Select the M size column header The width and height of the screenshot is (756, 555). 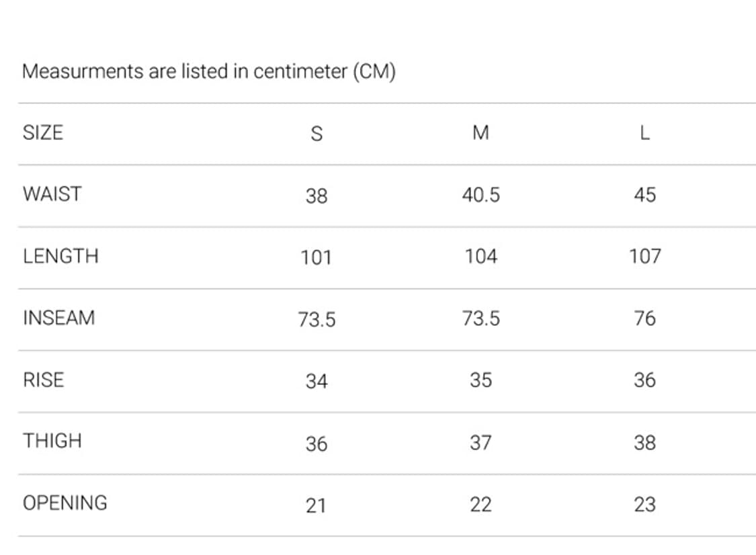point(480,133)
